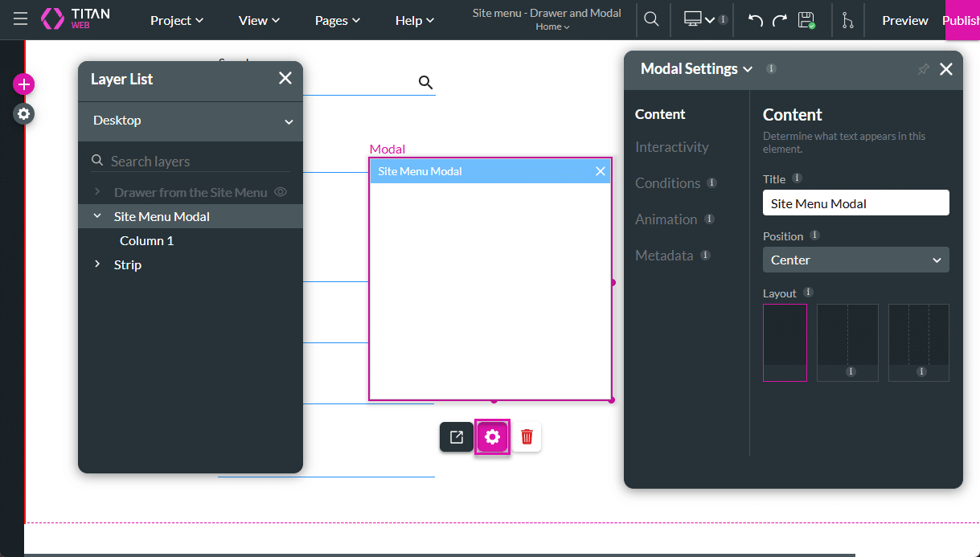
Task: Delete the modal using the trash icon
Action: pyautogui.click(x=527, y=436)
